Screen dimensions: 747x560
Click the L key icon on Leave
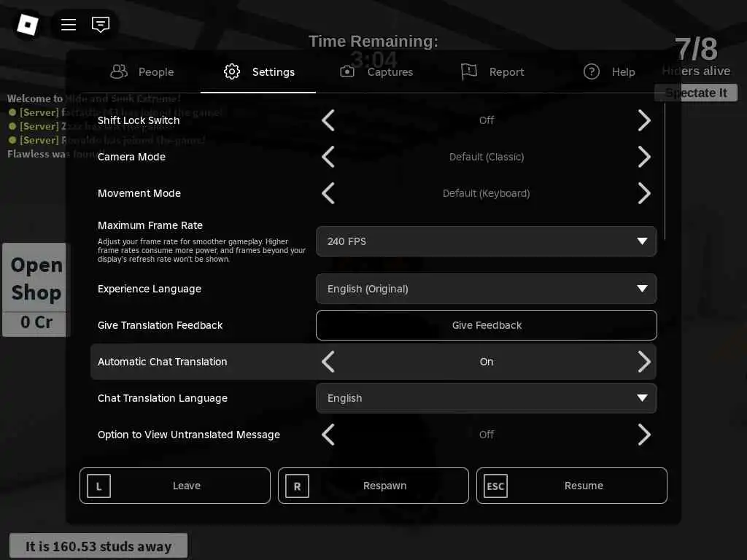(99, 486)
